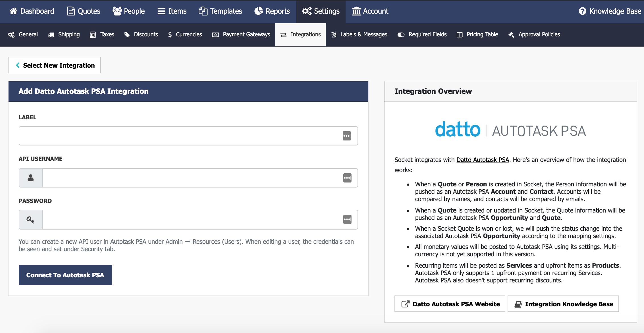Viewport: 644px width, 333px height.
Task: Click autofill icon in API Username field
Action: 347,178
